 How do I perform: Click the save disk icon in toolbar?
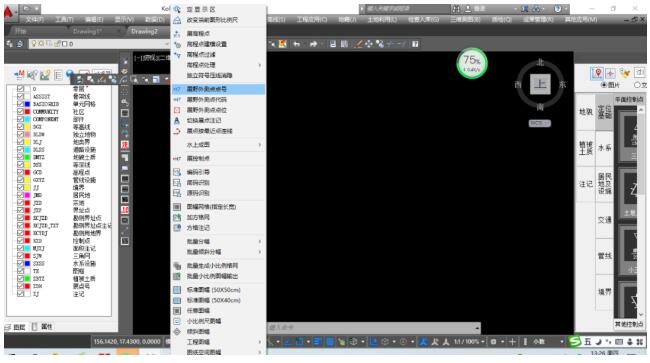(333, 44)
